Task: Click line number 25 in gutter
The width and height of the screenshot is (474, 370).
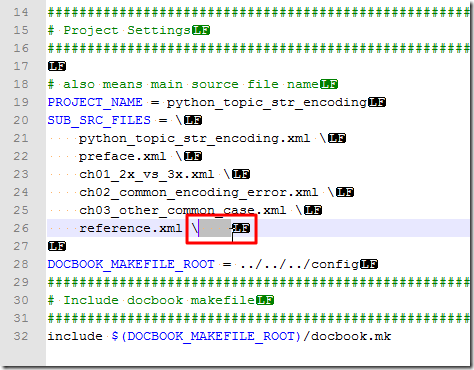Action: point(21,210)
